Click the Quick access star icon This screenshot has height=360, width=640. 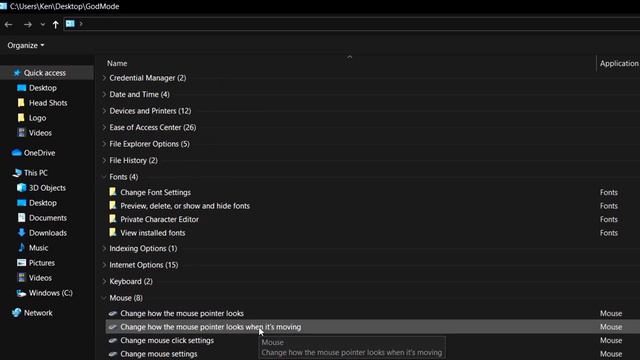pyautogui.click(x=17, y=73)
